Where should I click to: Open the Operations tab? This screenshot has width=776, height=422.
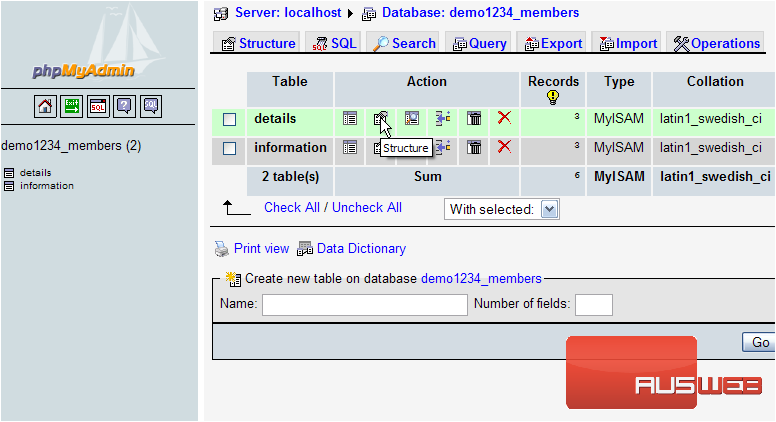tap(716, 43)
